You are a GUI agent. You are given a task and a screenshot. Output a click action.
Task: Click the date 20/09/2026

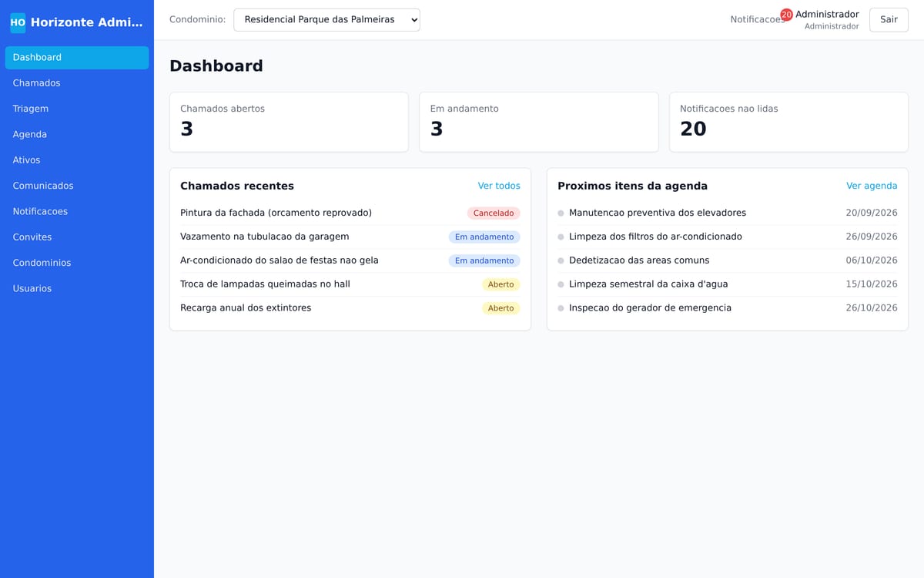point(872,213)
